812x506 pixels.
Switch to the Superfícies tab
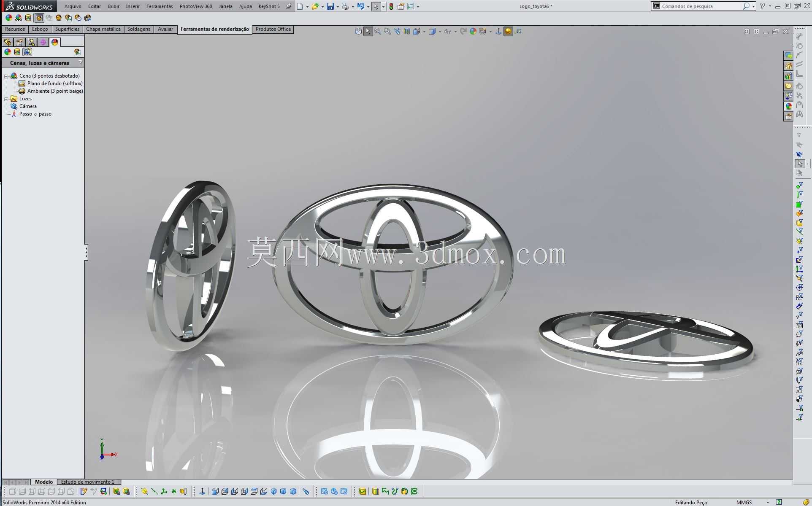[67, 29]
